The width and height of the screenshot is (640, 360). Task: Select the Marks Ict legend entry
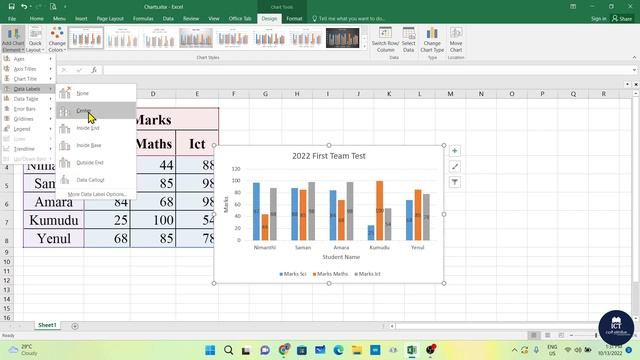click(x=367, y=274)
